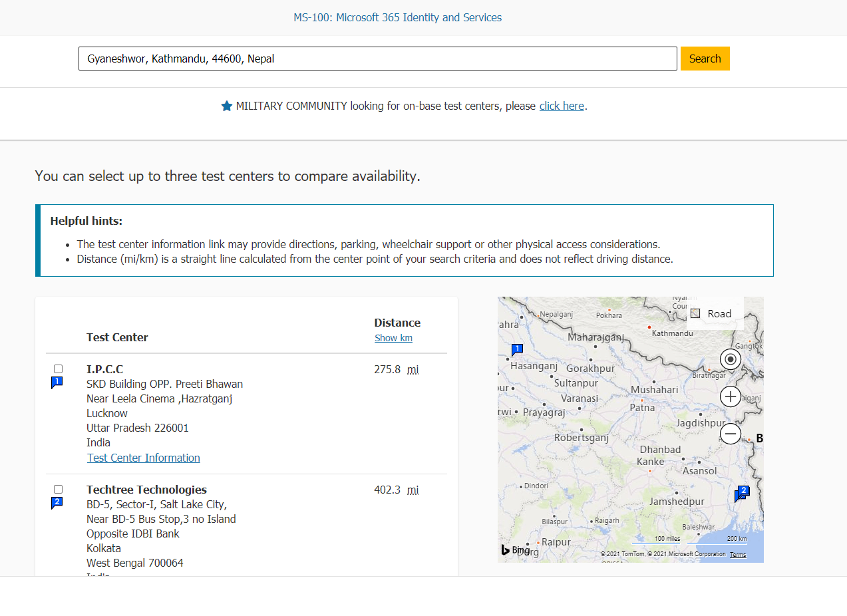
Task: Click the Techtree Technologies name
Action: 146,490
